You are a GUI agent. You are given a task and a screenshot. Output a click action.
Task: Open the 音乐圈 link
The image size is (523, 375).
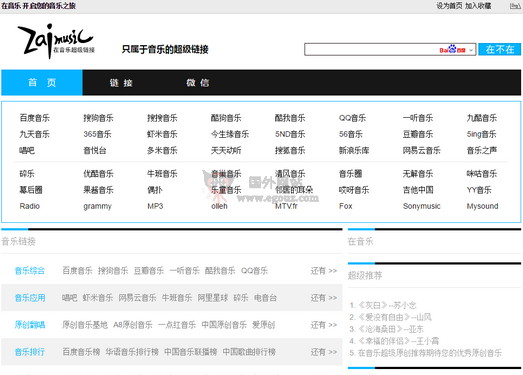(x=350, y=173)
